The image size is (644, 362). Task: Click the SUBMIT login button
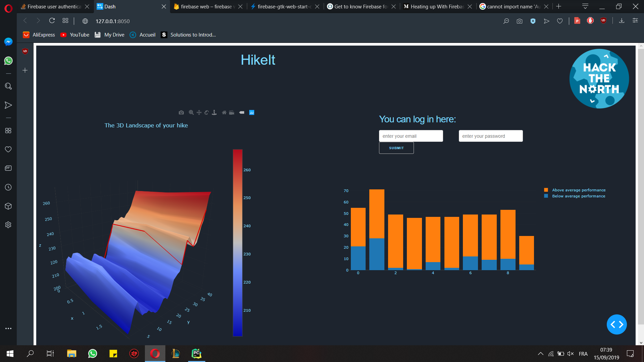(396, 148)
